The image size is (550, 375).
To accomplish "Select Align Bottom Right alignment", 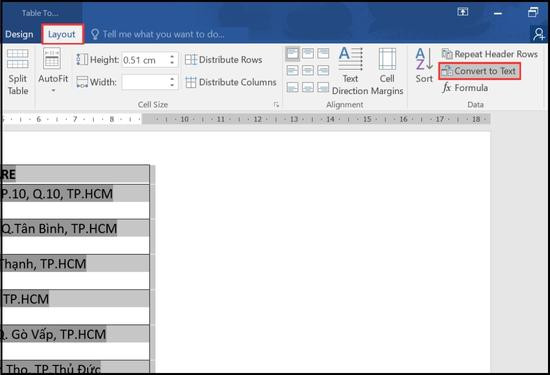I will [x=323, y=87].
